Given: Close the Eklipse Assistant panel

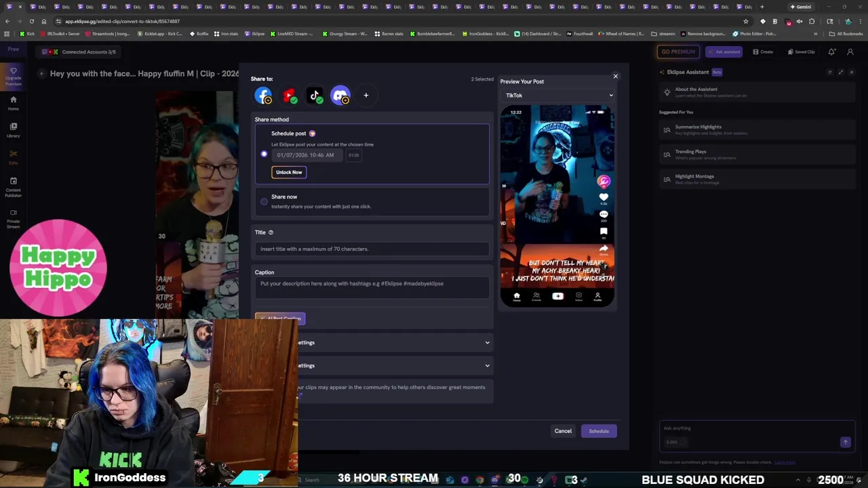Looking at the screenshot, I should tap(852, 72).
